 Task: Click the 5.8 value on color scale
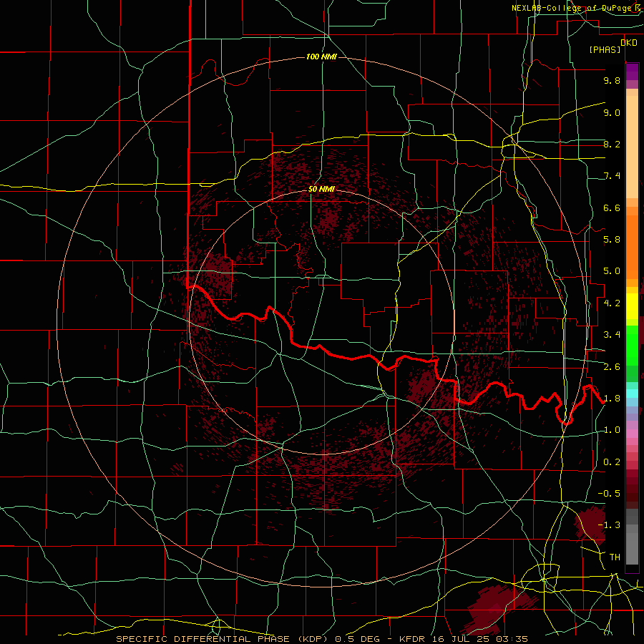[612, 240]
